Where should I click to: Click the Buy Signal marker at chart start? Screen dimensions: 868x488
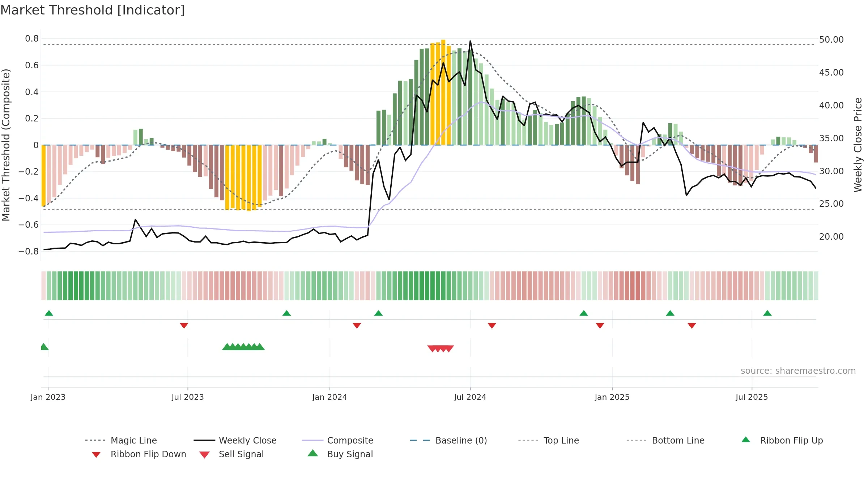point(44,347)
